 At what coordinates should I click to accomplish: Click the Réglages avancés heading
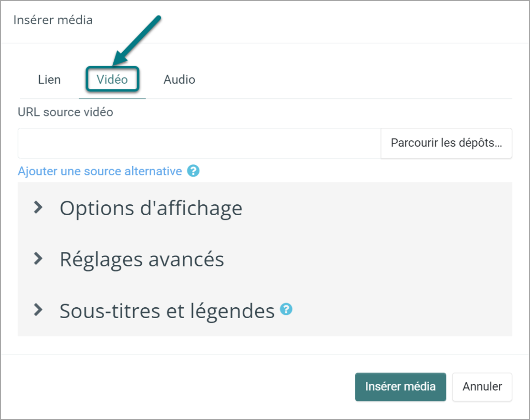coord(142,260)
